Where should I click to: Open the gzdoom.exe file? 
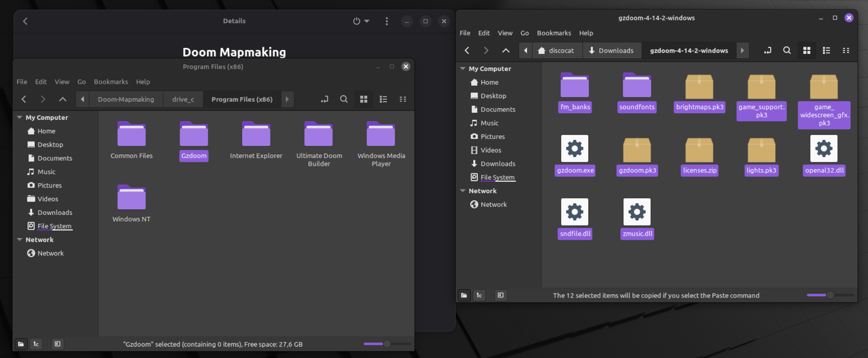pyautogui.click(x=574, y=155)
